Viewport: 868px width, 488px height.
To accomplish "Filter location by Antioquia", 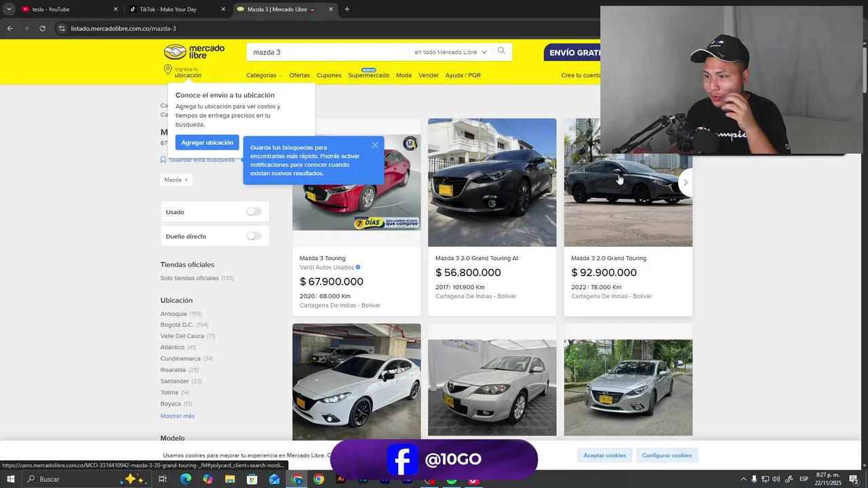I will click(x=181, y=314).
